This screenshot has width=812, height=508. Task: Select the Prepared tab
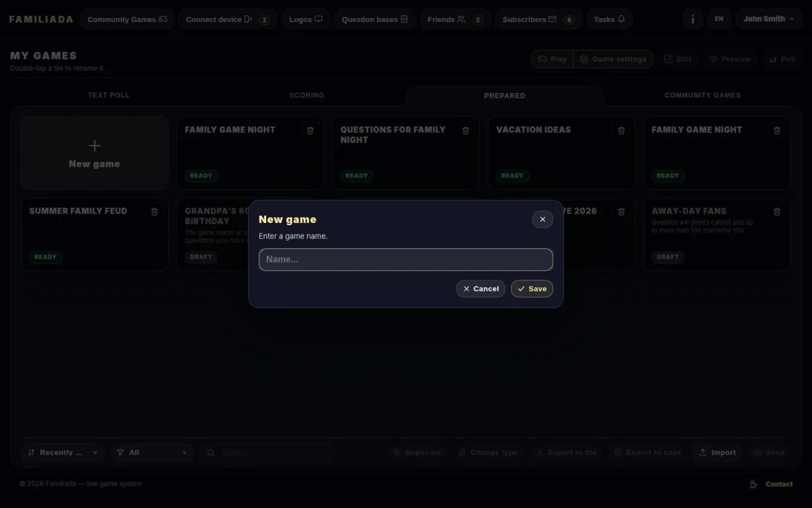(x=505, y=96)
